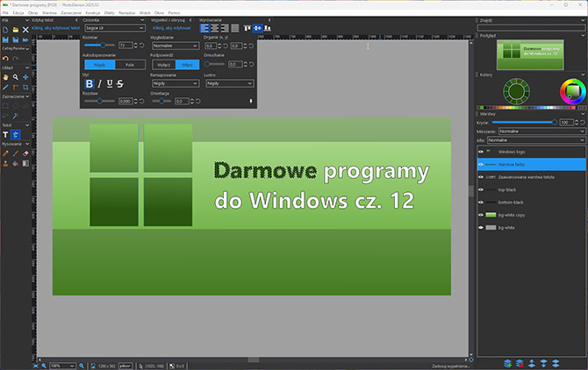Select the Zoom magnifier tool
This screenshot has width=588, height=370.
[x=16, y=77]
